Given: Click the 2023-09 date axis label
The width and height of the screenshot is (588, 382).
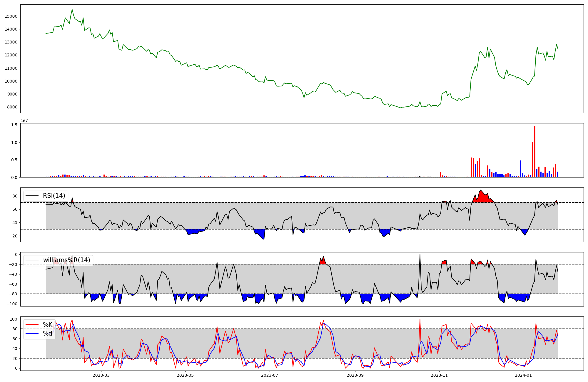Looking at the screenshot, I should (x=355, y=375).
